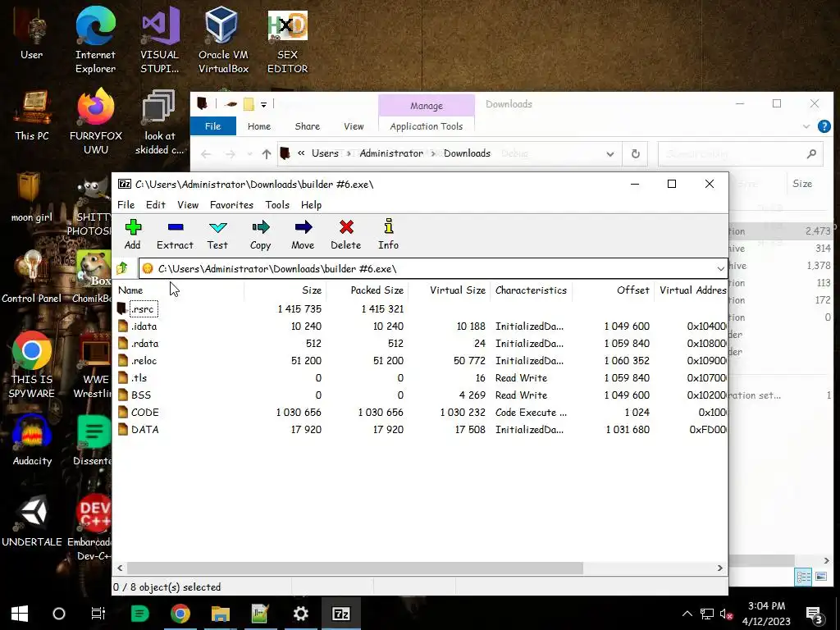
Task: Open the Help menu in 7-Zip
Action: click(x=311, y=204)
